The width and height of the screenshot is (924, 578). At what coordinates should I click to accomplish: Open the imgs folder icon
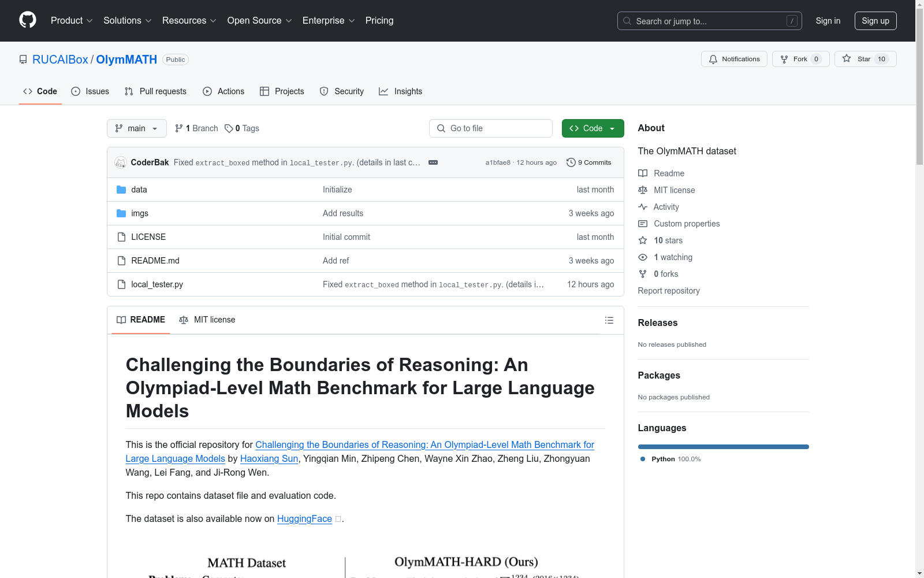[x=121, y=213]
